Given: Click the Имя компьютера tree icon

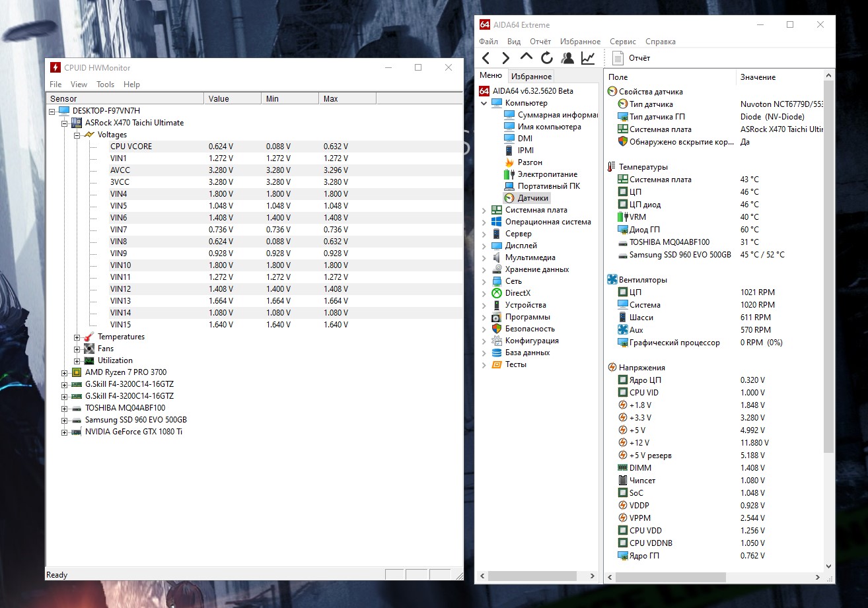Looking at the screenshot, I should tap(509, 127).
